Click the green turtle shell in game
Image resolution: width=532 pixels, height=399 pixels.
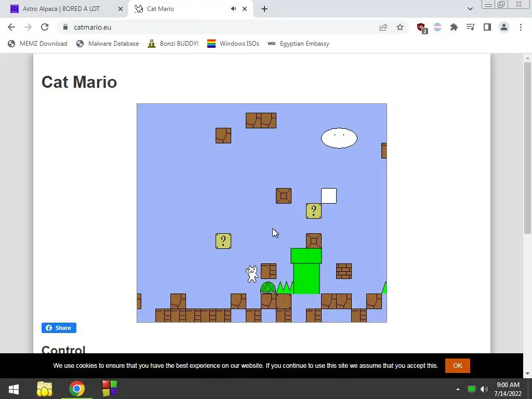[x=268, y=288]
